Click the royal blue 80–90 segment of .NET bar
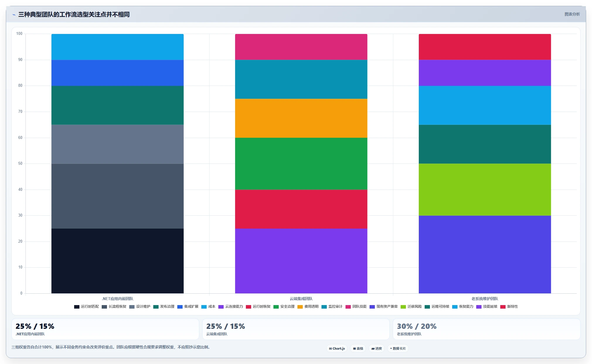 118,73
